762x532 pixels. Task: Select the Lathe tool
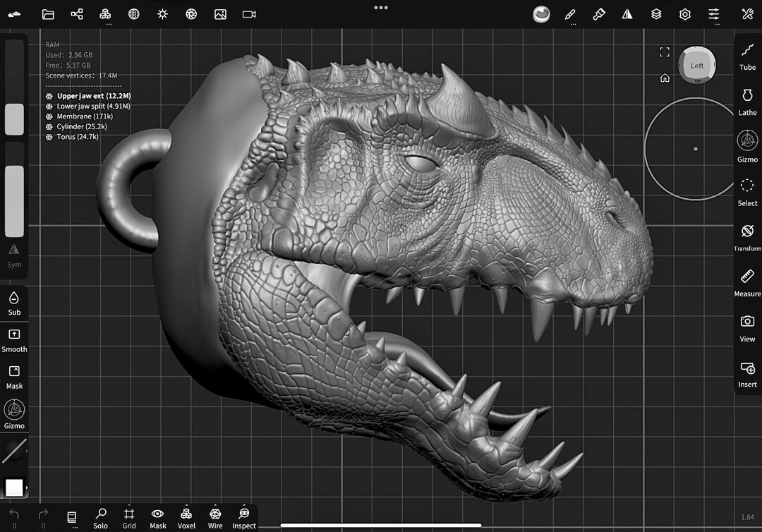[746, 102]
